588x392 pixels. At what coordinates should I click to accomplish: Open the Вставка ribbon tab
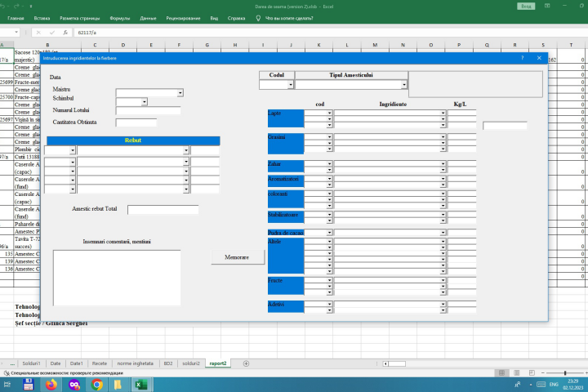42,18
